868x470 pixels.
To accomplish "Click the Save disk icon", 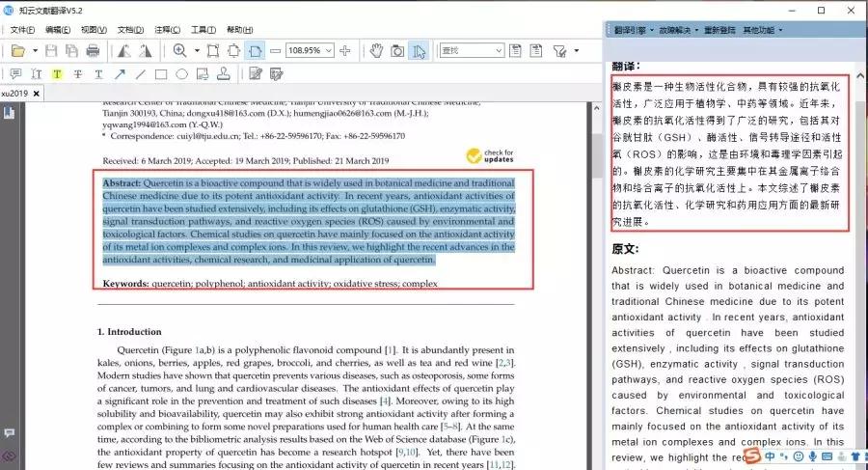I will (51, 51).
